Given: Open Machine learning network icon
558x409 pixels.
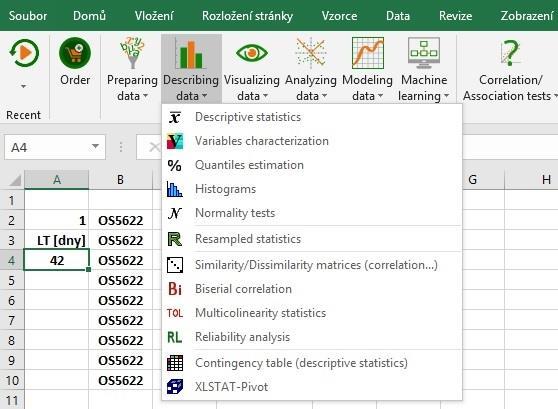Looking at the screenshot, I should (423, 53).
